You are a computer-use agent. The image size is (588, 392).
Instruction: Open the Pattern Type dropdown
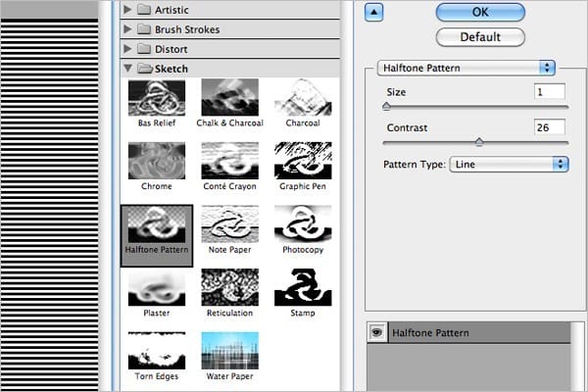[x=509, y=164]
